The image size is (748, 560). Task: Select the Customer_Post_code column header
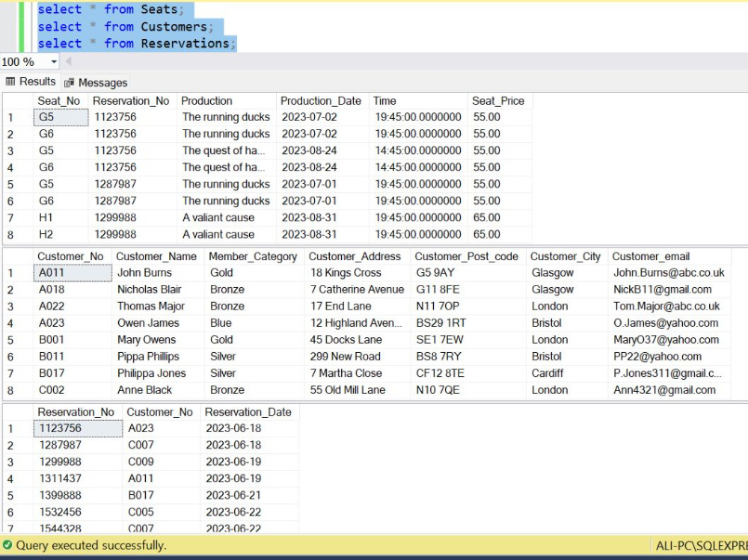pyautogui.click(x=467, y=256)
